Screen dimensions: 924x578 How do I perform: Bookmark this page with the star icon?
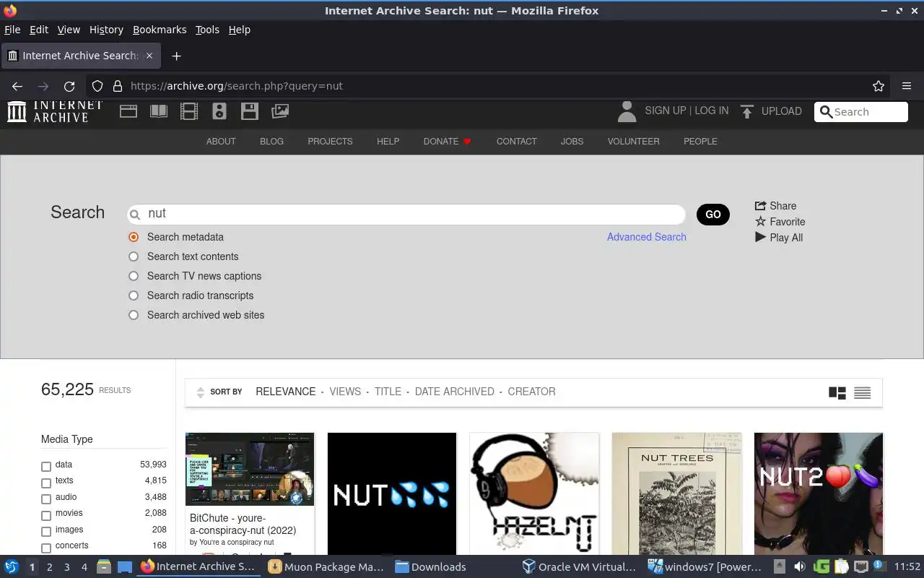(x=879, y=86)
